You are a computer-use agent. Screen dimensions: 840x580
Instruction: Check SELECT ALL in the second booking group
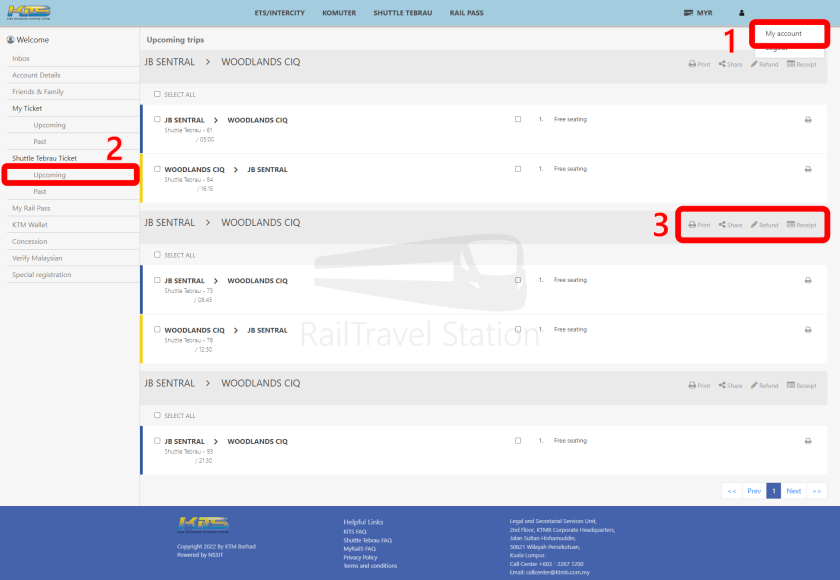tap(157, 255)
